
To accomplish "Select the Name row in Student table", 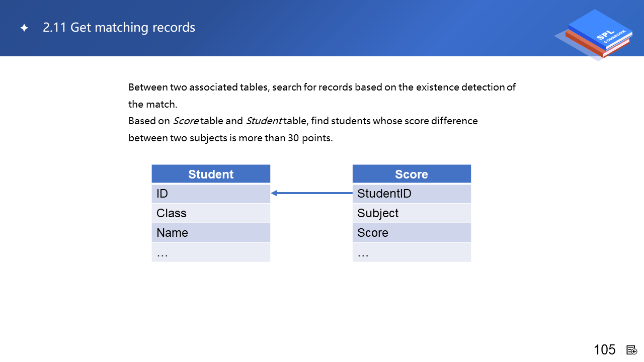I will pos(211,233).
